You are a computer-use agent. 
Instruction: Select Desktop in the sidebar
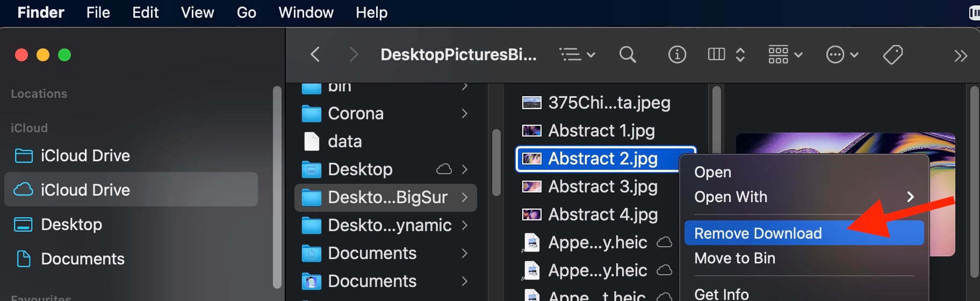[71, 224]
